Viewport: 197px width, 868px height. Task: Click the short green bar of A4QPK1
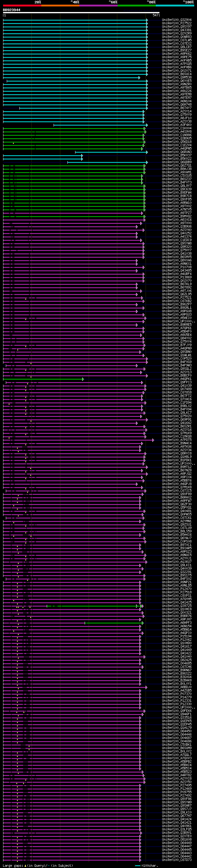tap(43, 379)
